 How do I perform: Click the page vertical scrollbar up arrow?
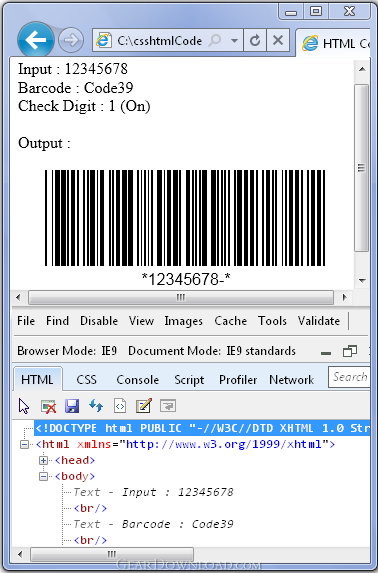click(x=362, y=69)
